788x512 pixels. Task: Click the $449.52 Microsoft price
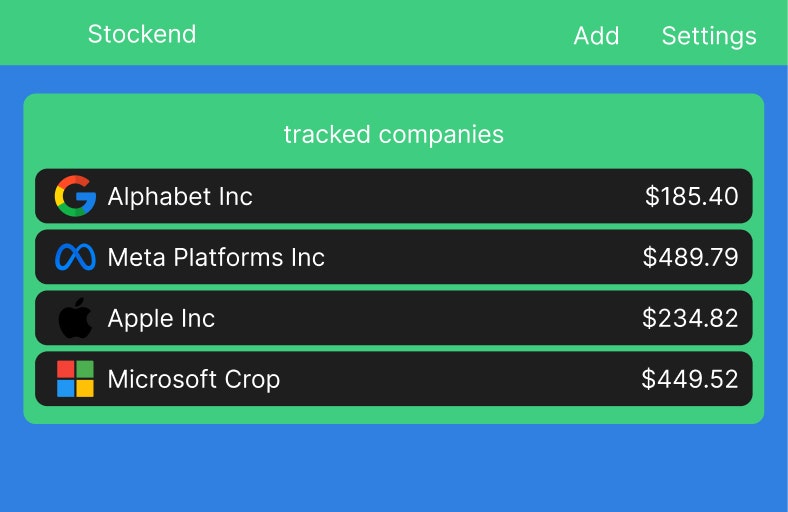[x=690, y=379]
